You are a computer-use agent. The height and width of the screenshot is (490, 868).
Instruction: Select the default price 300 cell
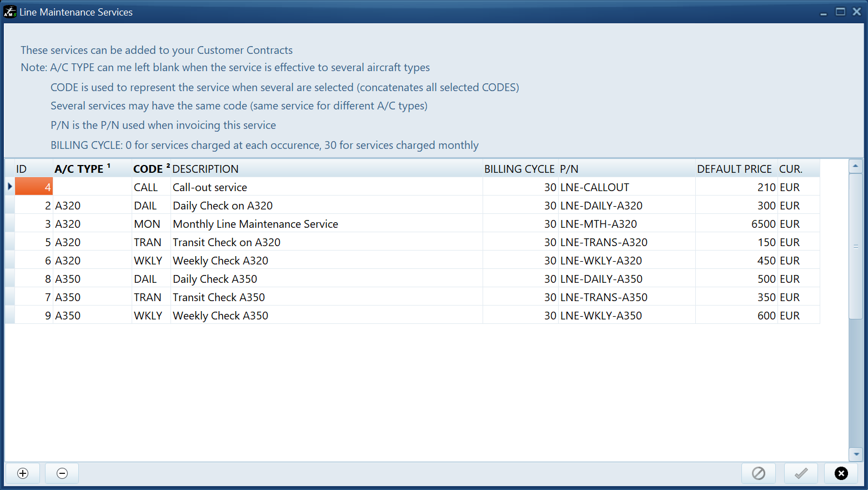pyautogui.click(x=736, y=206)
